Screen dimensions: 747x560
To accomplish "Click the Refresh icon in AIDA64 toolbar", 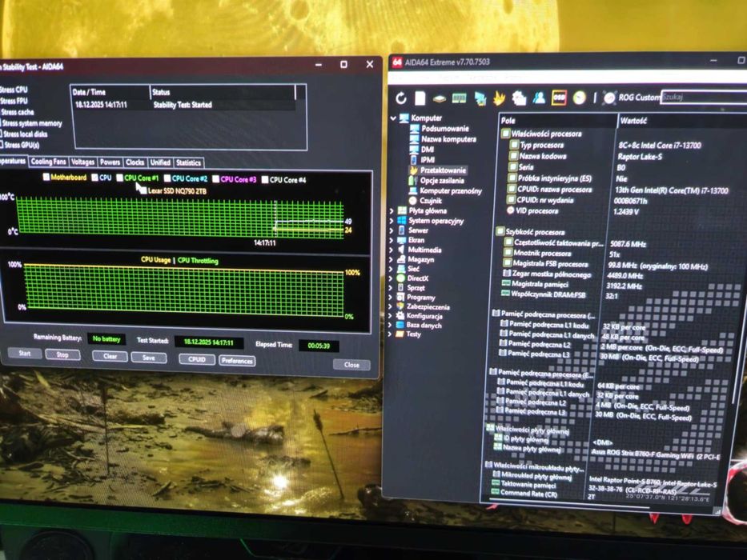I will [401, 98].
